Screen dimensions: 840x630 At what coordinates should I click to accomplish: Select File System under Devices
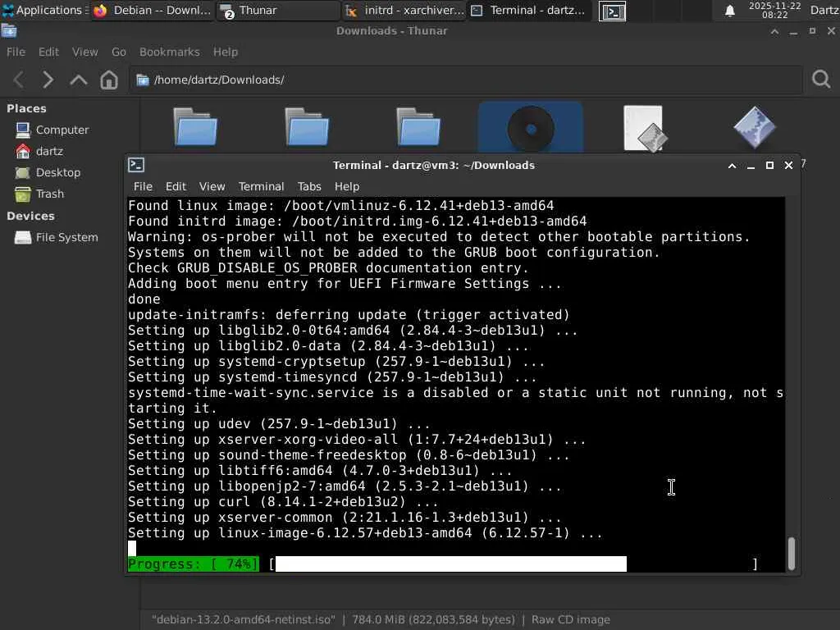[57, 237]
